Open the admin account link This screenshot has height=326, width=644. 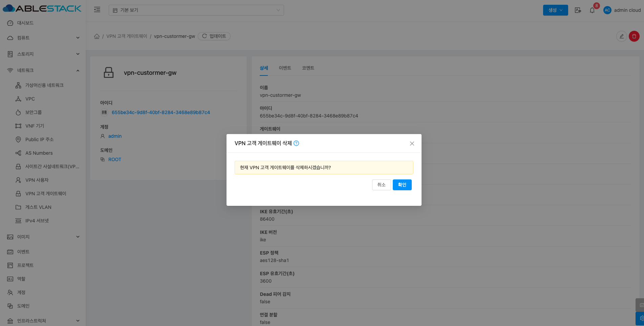pyautogui.click(x=115, y=136)
